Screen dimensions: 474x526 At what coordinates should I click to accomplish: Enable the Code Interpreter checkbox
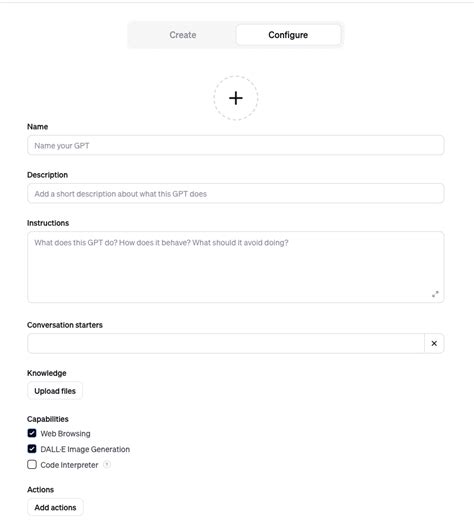coord(32,465)
